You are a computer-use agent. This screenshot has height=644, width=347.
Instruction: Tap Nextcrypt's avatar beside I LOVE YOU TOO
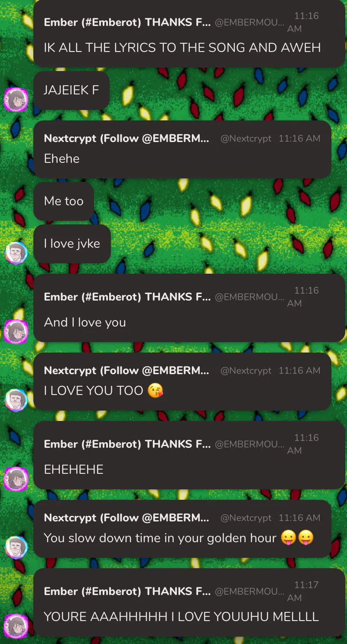[16, 400]
